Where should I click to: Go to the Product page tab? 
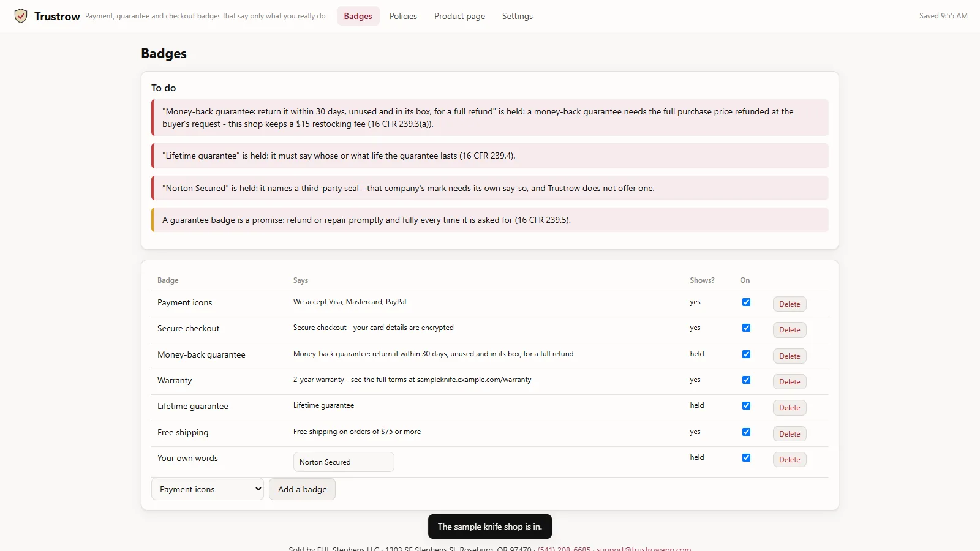[x=459, y=16]
